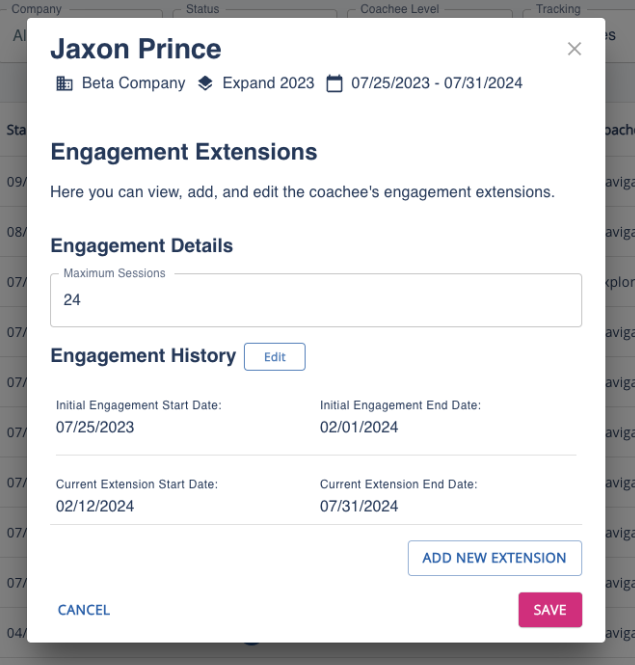Screen dimensions: 635x665
Task: Click the calendar icon before the date range
Action: tap(335, 84)
